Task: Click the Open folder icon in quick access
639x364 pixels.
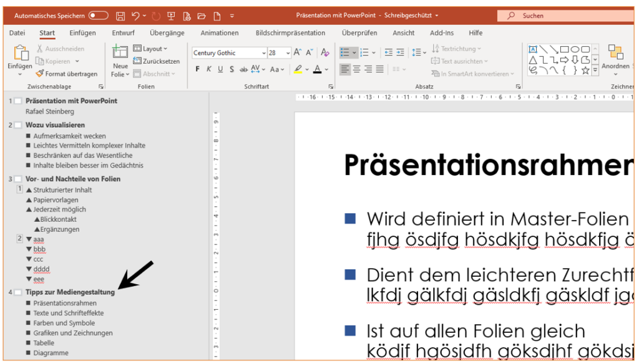Action: pos(202,16)
